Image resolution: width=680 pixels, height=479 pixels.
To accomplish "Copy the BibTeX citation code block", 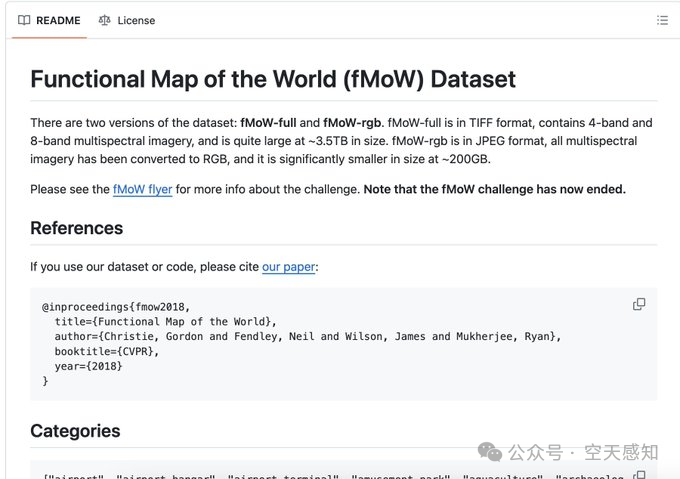I will [x=639, y=304].
